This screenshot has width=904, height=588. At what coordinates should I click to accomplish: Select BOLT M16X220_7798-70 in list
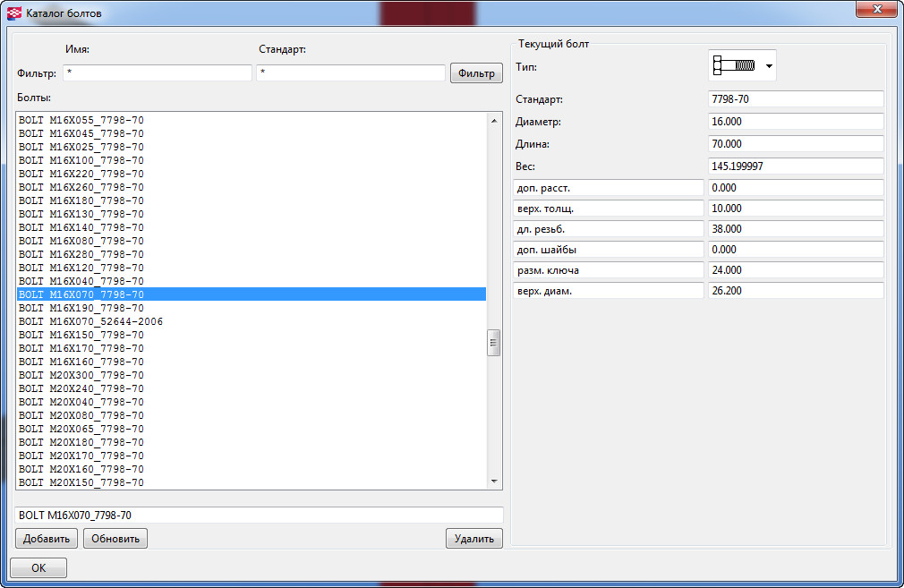[x=252, y=174]
